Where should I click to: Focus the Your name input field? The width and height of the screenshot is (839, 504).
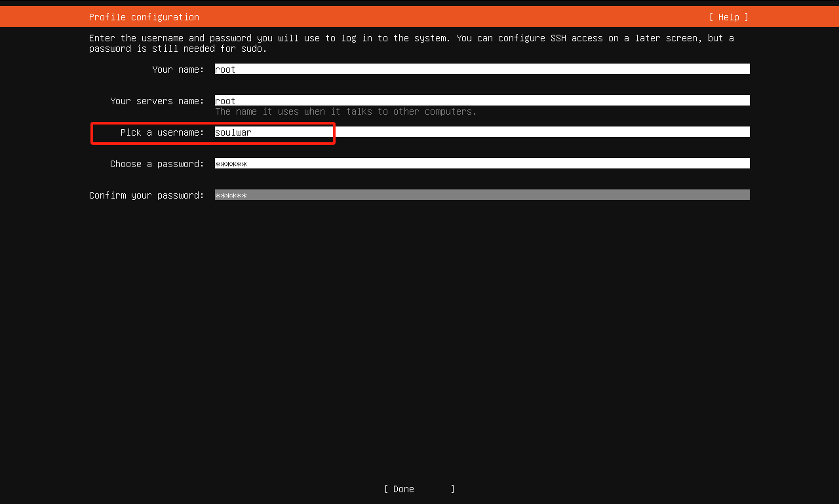482,69
